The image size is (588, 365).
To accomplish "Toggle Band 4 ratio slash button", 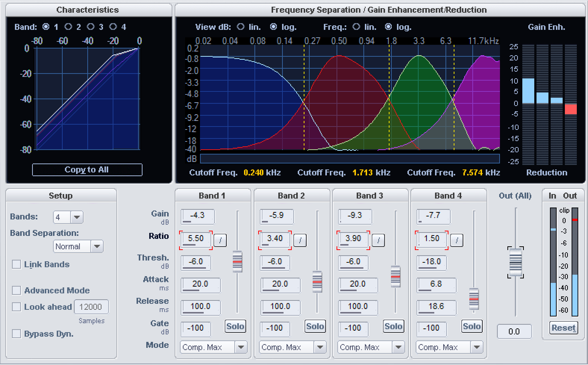I will pyautogui.click(x=457, y=240).
